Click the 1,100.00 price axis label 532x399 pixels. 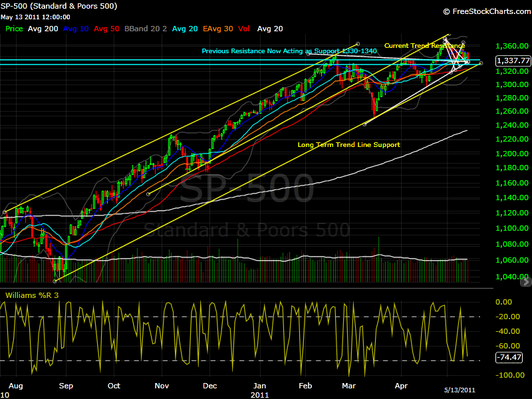click(x=512, y=228)
